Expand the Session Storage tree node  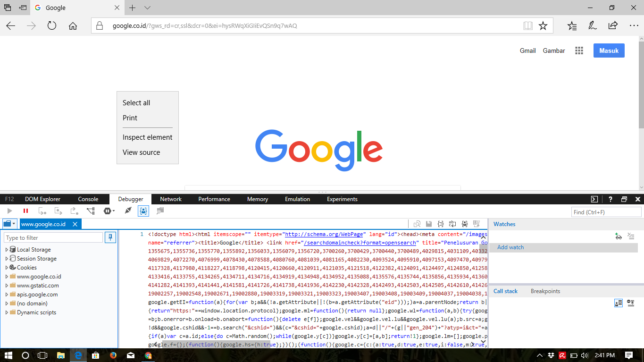[7, 259]
